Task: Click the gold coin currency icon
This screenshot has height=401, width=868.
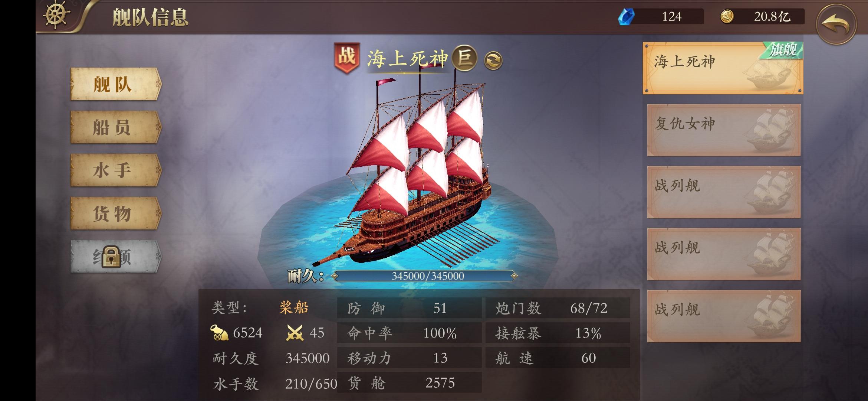Action: point(727,17)
